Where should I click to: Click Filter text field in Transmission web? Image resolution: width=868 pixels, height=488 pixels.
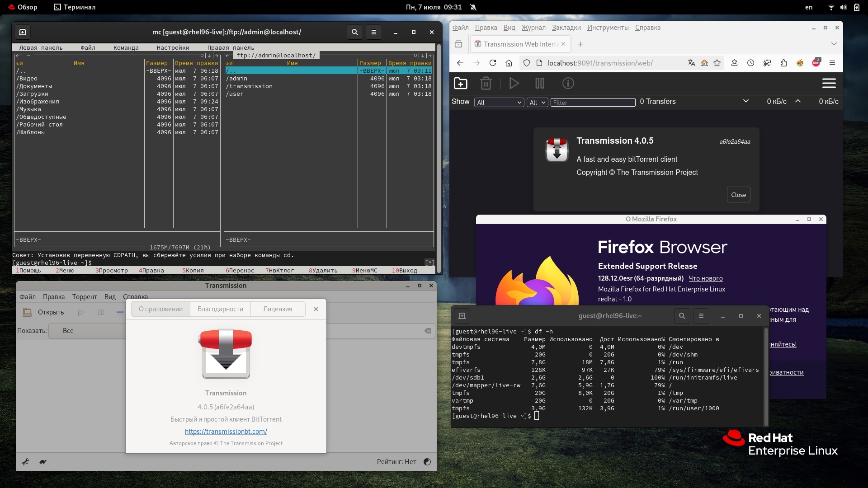click(593, 103)
